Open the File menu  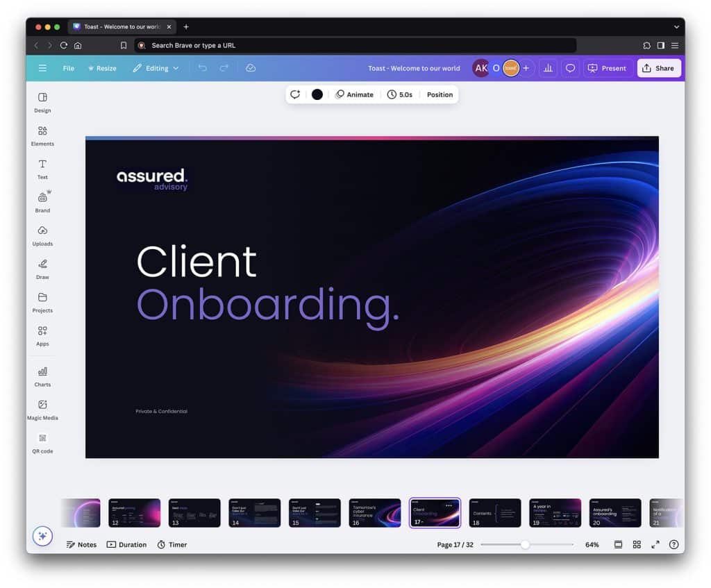click(x=68, y=68)
